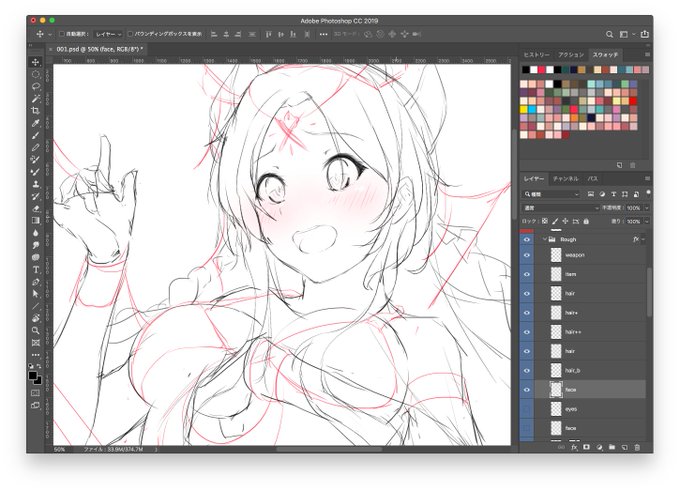This screenshot has height=491, width=680.
Task: Switch to the チャンネル tab
Action: [x=566, y=179]
